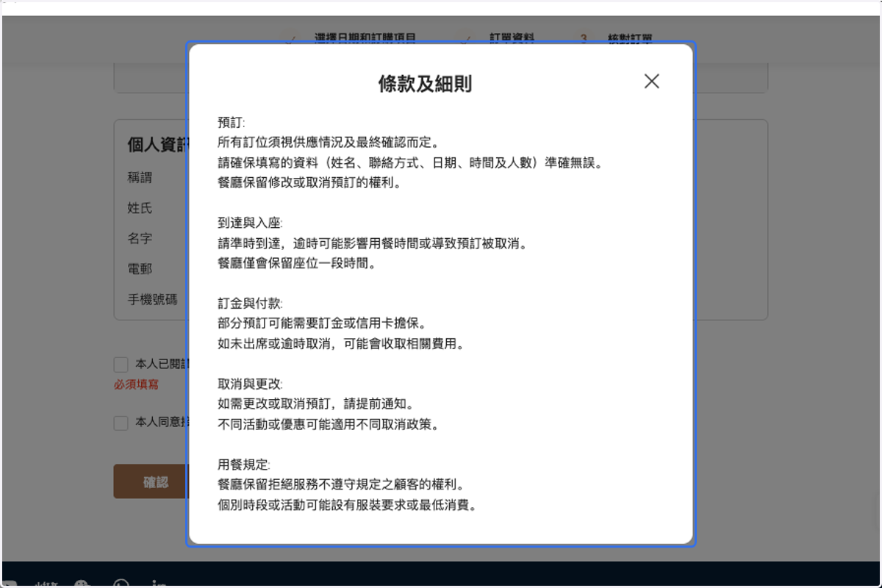
Task: Click the line 餐廳僅會保留座位一段時間
Action: pos(297,263)
